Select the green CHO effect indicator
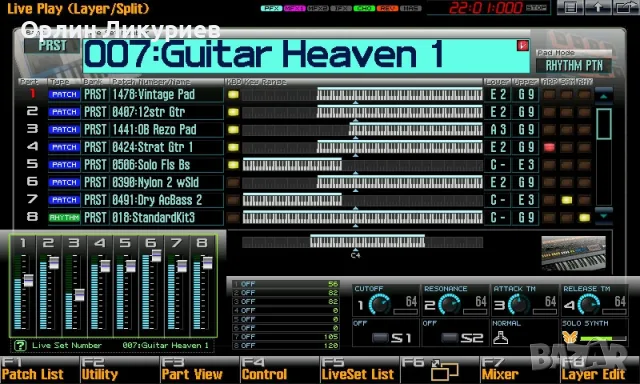 [x=364, y=8]
